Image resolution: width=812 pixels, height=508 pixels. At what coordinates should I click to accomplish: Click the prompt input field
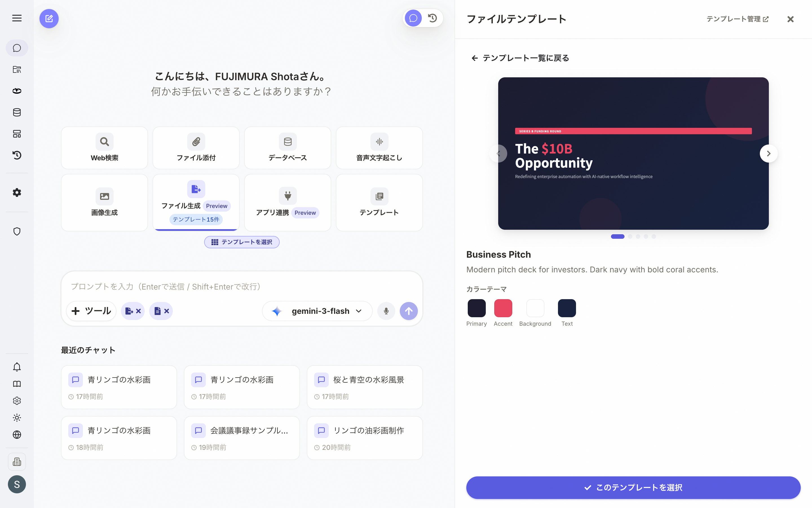click(x=242, y=286)
